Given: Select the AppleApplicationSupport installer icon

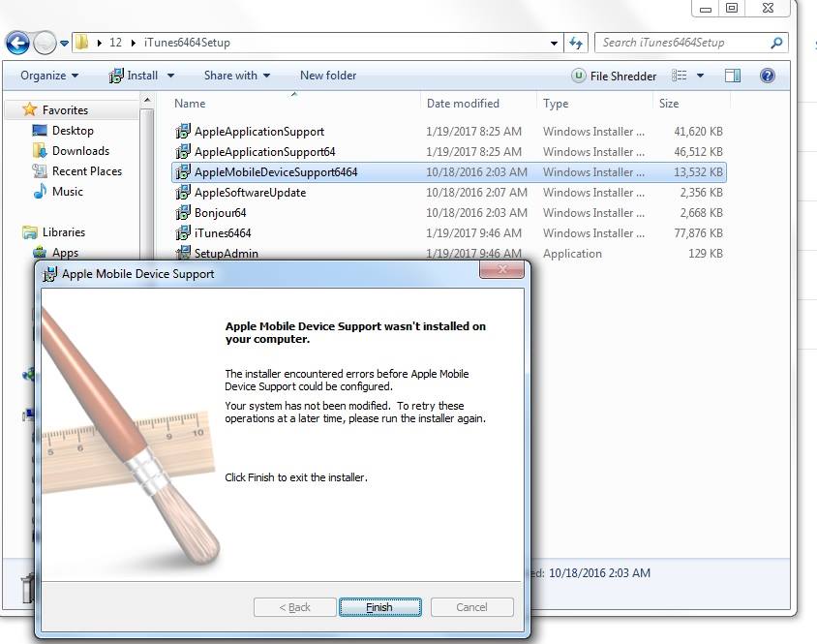Looking at the screenshot, I should 183,132.
